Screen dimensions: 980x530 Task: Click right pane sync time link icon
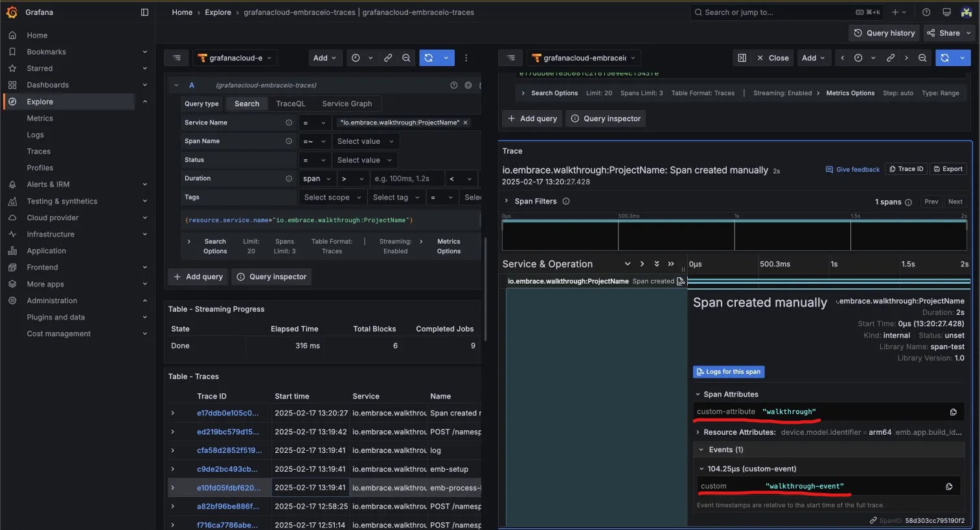click(891, 58)
